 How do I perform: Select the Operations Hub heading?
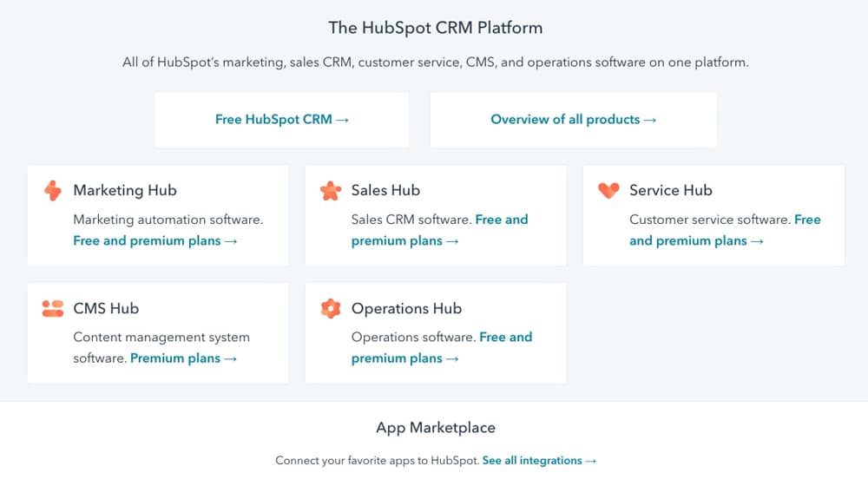406,308
